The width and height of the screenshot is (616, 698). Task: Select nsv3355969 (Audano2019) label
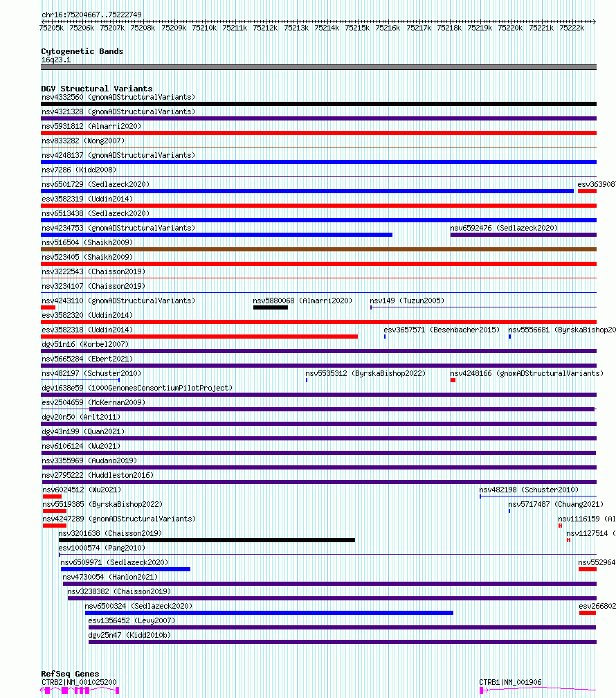[89, 460]
